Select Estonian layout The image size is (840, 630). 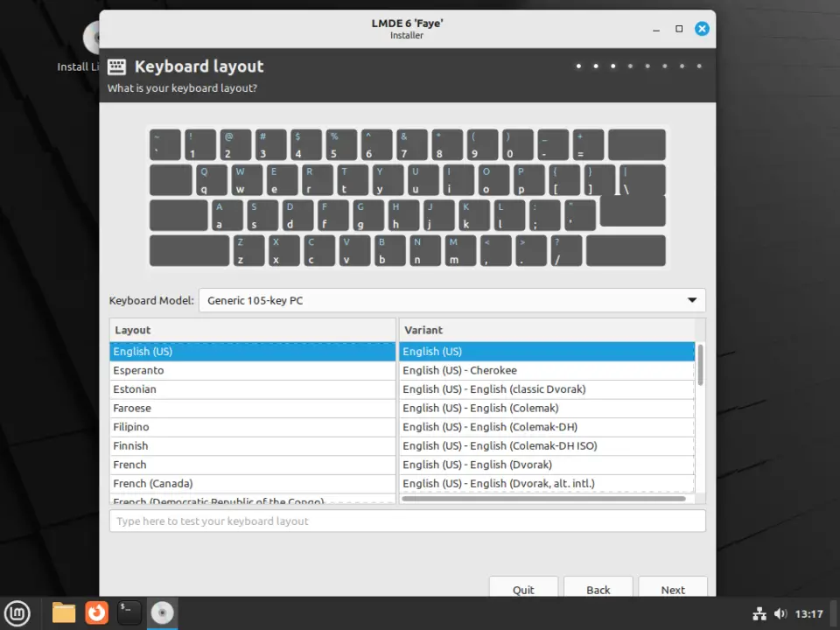pyautogui.click(x=253, y=389)
